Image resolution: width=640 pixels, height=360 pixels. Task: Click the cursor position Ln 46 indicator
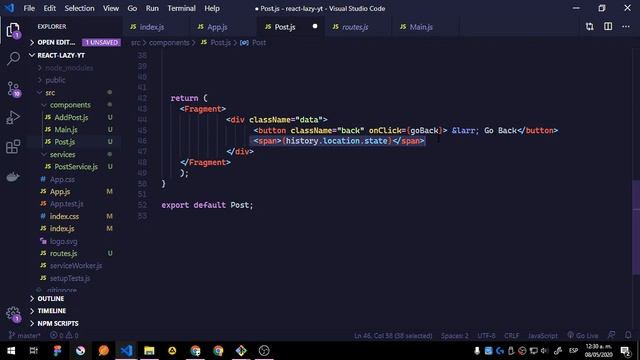point(393,336)
